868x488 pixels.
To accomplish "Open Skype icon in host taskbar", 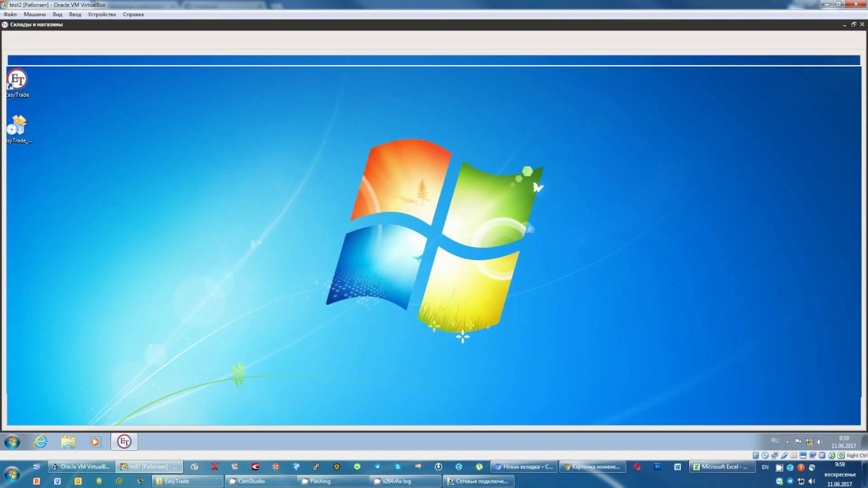I will [x=398, y=467].
